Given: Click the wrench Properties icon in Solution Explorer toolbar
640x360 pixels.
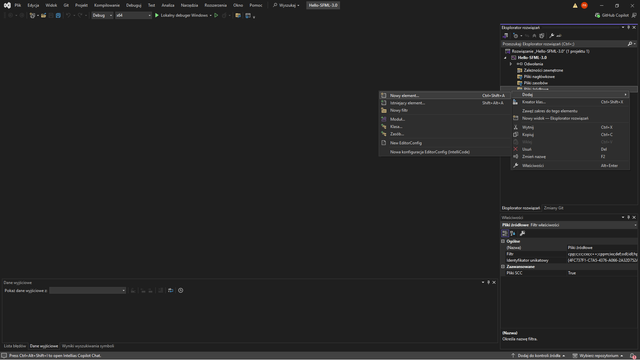Looking at the screenshot, I should click(551, 36).
